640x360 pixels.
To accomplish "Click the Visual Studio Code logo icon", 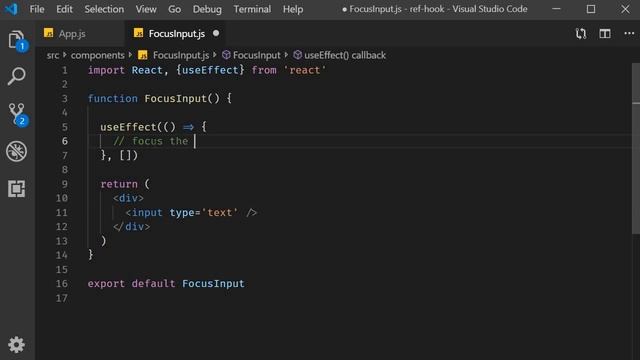I will click(x=11, y=9).
